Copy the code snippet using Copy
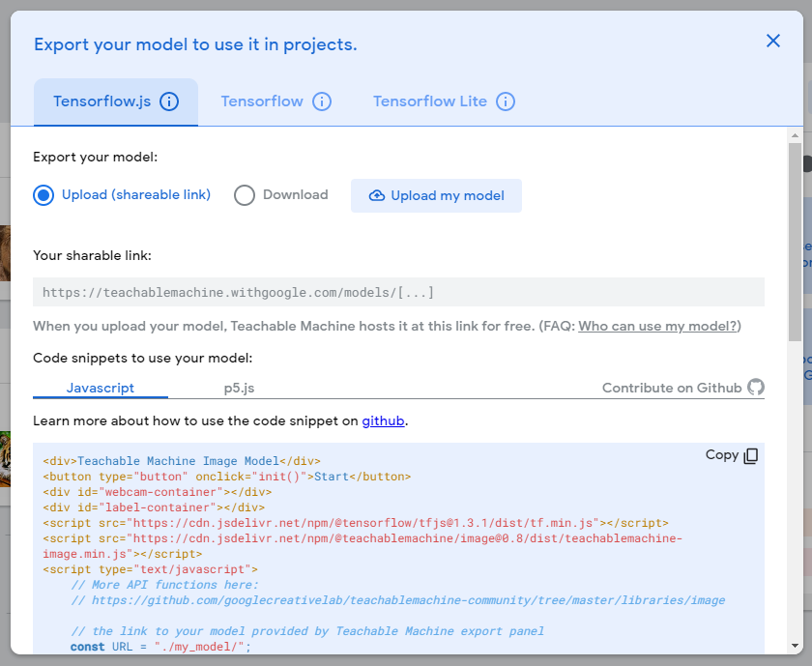812x666 pixels. click(732, 455)
